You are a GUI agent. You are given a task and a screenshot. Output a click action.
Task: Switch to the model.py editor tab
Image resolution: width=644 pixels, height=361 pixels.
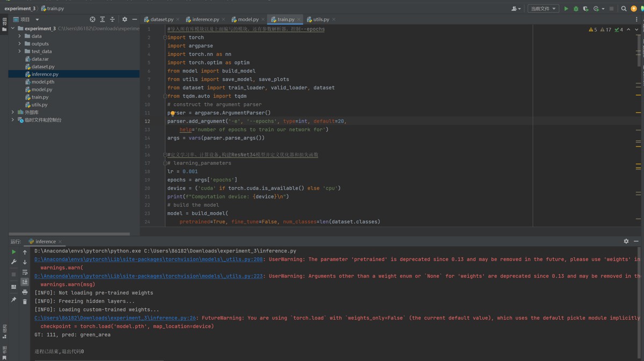248,19
